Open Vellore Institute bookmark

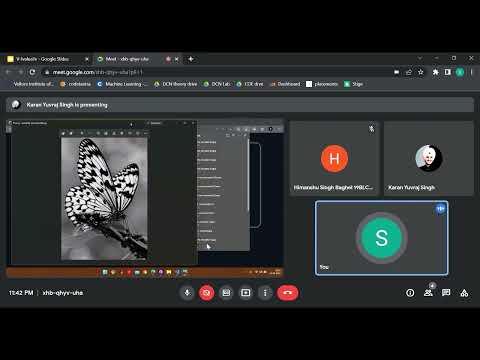coord(33,84)
